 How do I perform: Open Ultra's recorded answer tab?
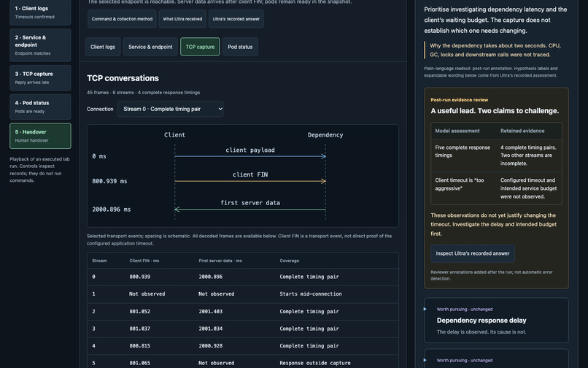click(236, 19)
